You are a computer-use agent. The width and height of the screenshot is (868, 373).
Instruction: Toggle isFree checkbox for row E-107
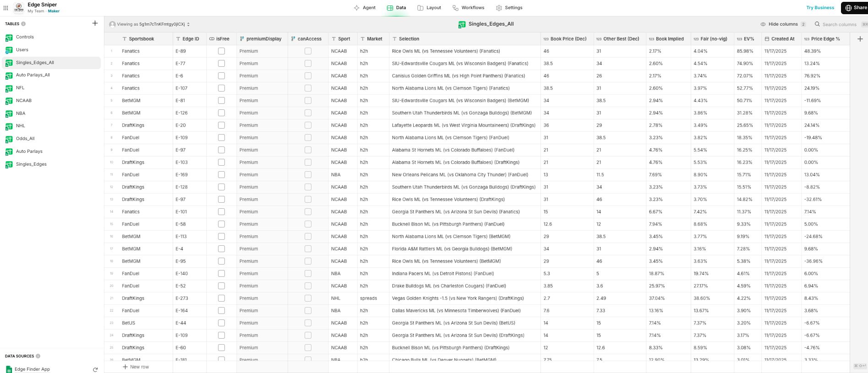(x=221, y=88)
